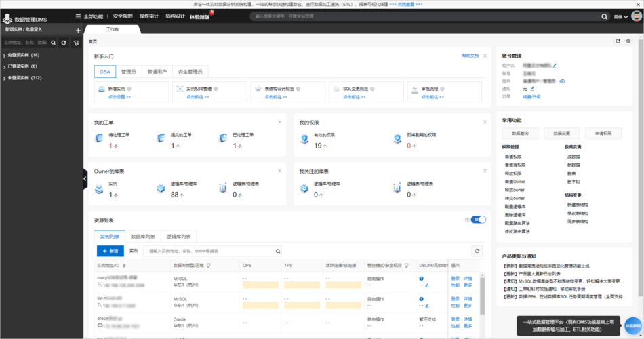The height and width of the screenshot is (339, 644).
Task: Click the blue 新增 button
Action: [110, 251]
